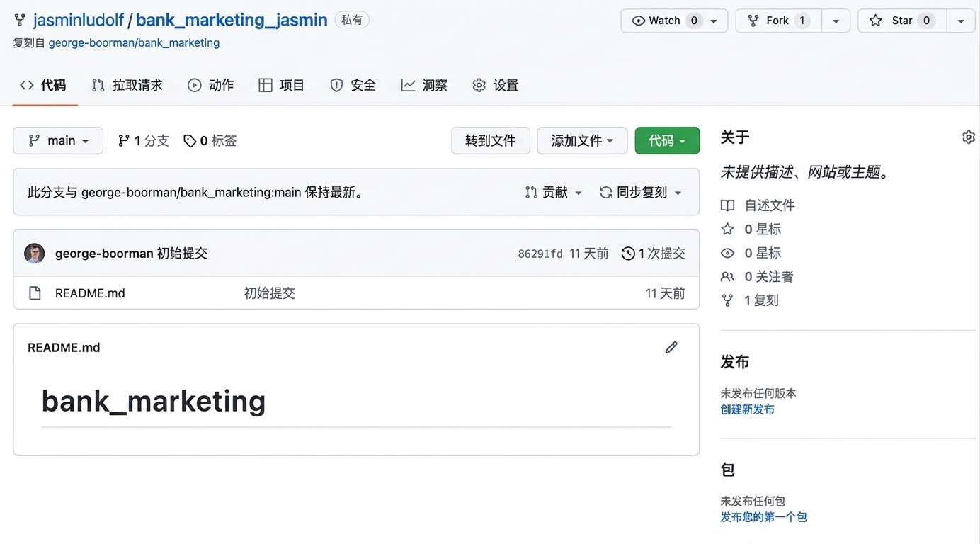Open the 包 section heading
The width and height of the screenshot is (980, 544).
[728, 470]
